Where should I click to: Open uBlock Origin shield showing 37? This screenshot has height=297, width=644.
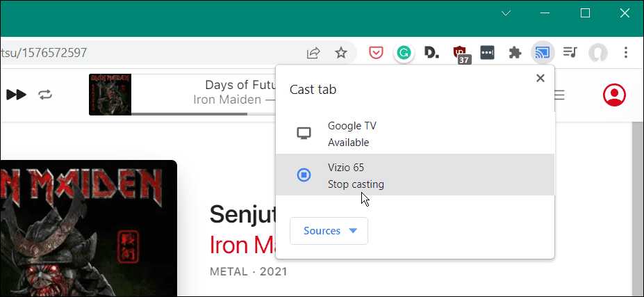462,54
